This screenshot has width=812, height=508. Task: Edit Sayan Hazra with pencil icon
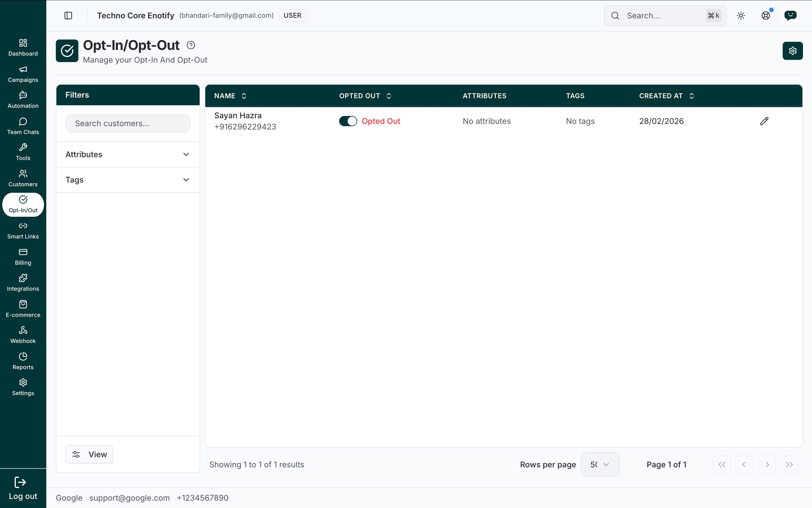(764, 121)
